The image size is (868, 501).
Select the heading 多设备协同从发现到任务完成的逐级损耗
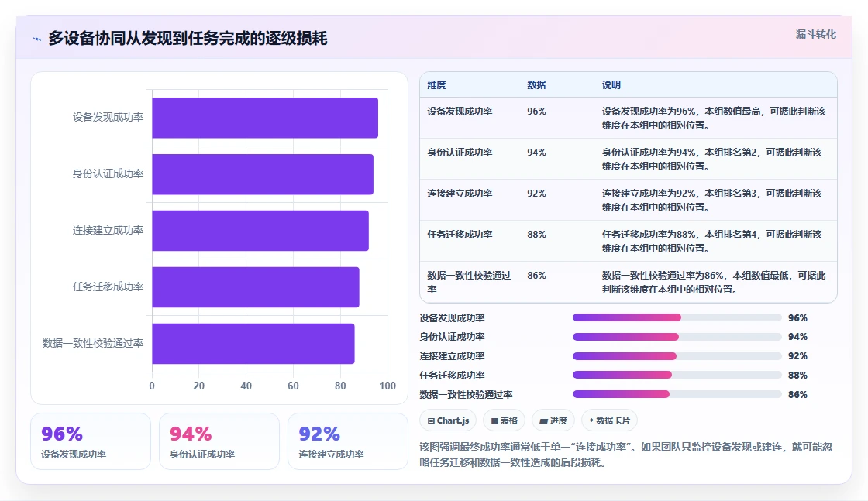[x=188, y=38]
